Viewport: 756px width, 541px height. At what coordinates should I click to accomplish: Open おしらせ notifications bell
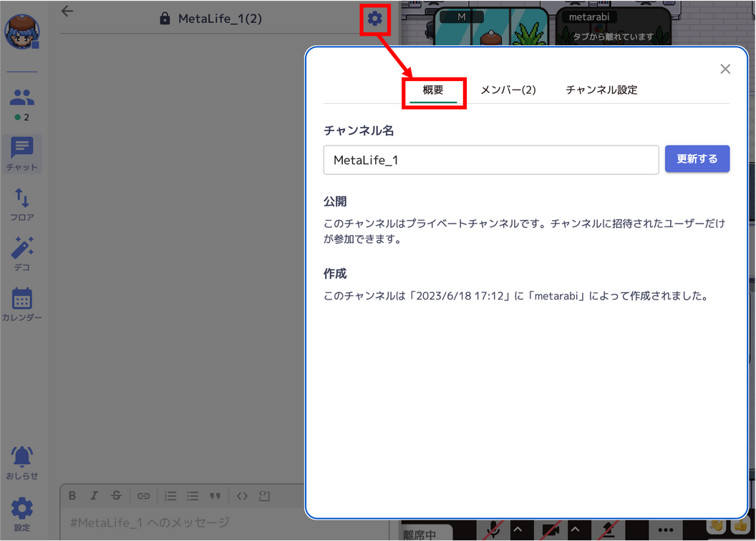pos(21,463)
